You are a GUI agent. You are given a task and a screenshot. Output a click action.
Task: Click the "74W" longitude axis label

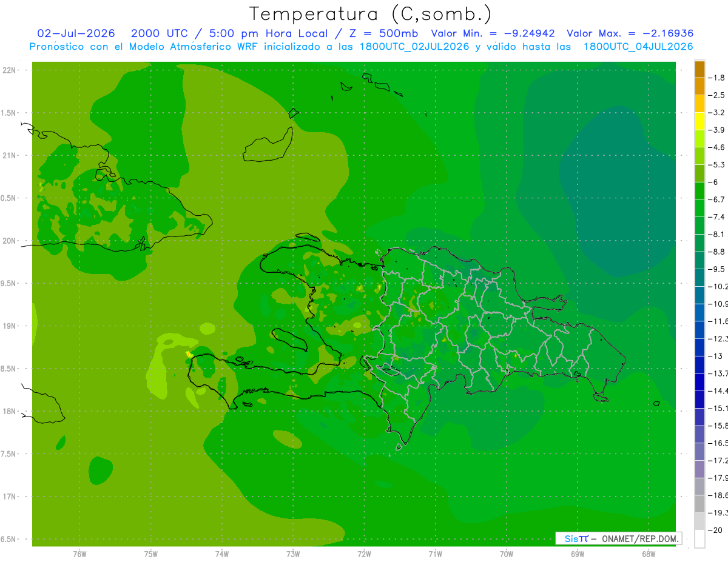tap(221, 554)
